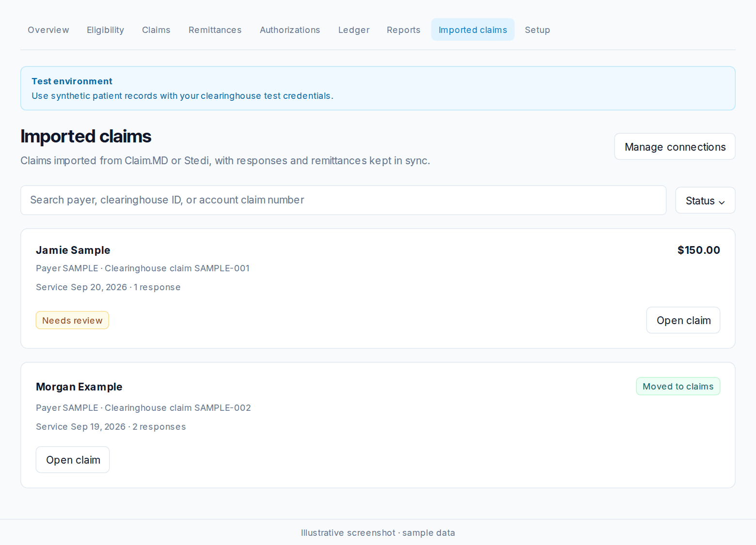
Task: Open the Remittances tab
Action: coord(215,30)
